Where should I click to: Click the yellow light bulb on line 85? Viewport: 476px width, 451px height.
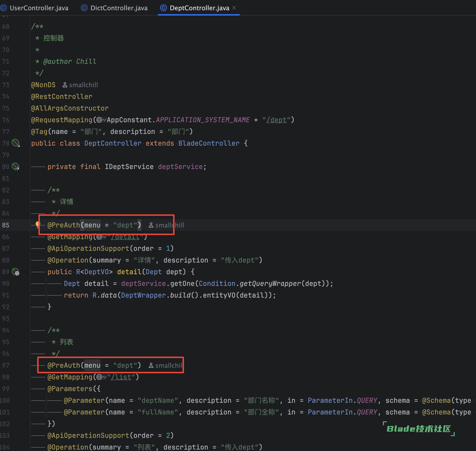click(38, 224)
